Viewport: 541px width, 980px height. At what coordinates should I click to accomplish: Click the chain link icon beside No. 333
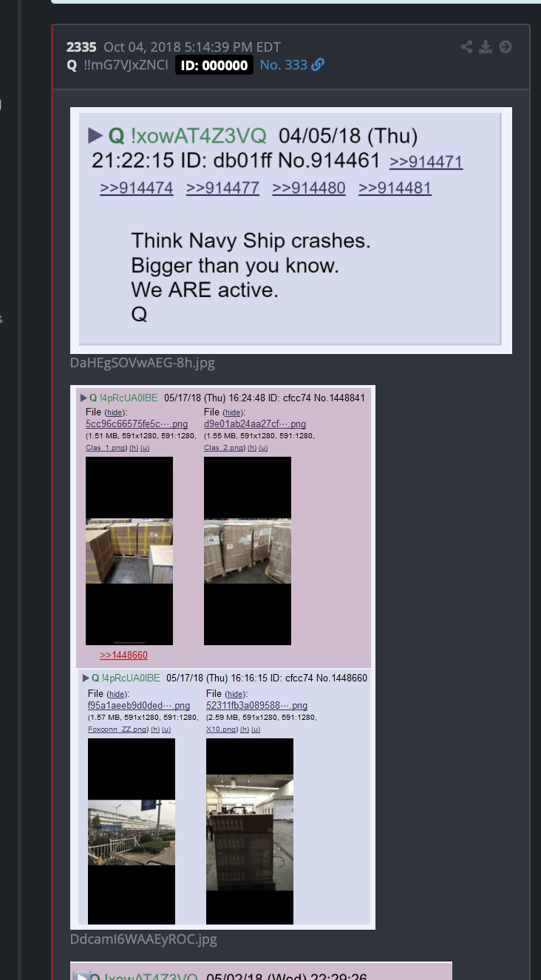(318, 65)
